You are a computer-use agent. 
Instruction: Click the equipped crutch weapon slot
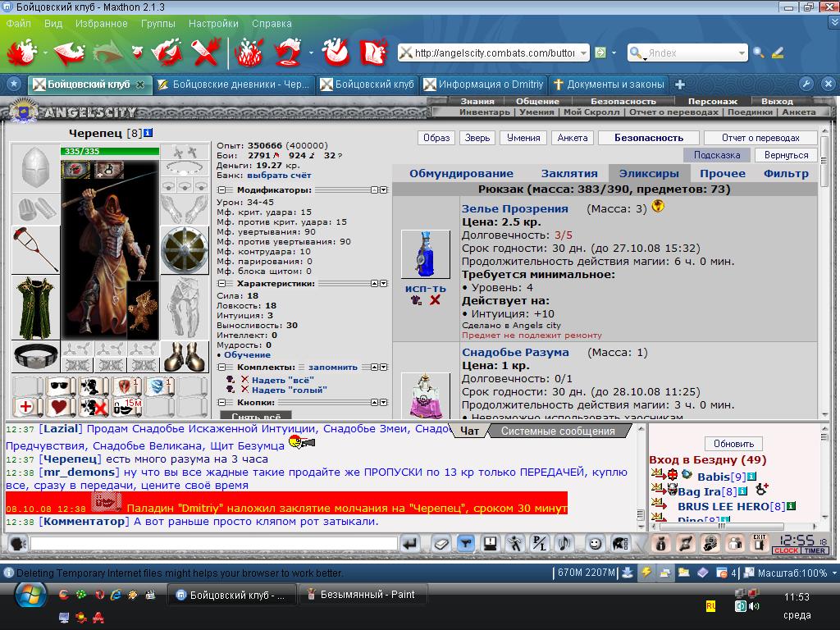[x=35, y=249]
